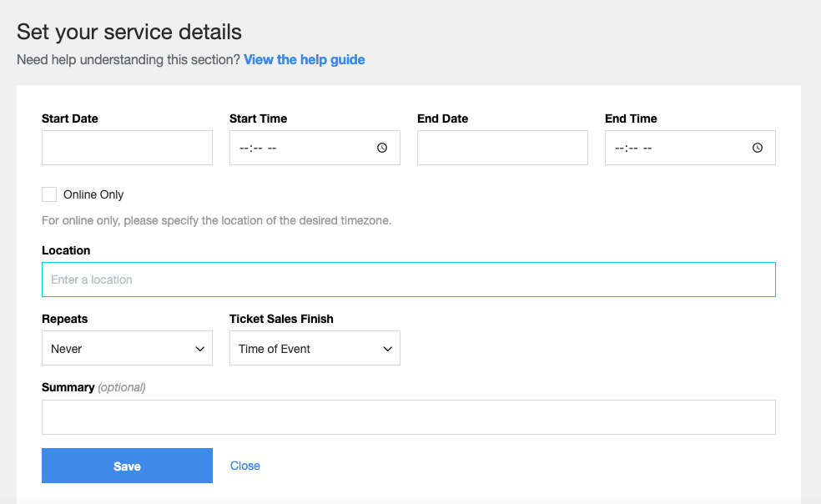Click the Summary (optional) label
The image size is (821, 504).
[93, 388]
